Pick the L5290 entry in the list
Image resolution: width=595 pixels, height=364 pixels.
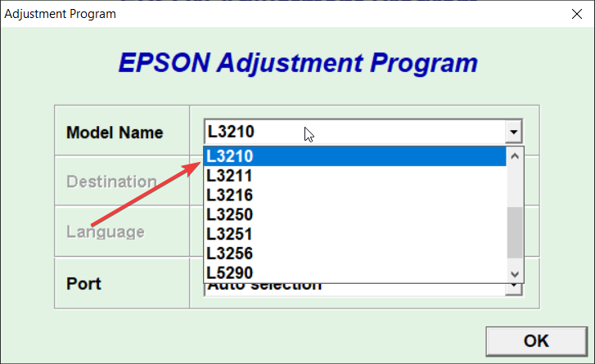click(355, 272)
